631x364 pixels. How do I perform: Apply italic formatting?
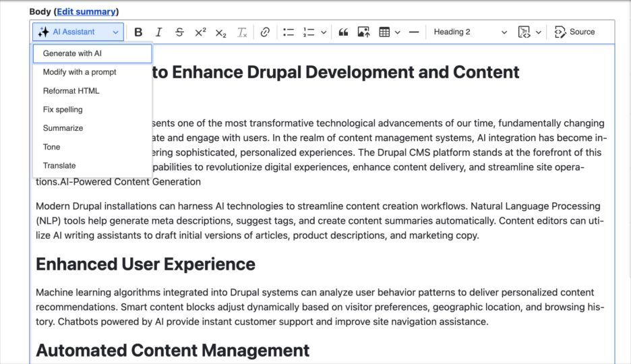click(x=158, y=32)
